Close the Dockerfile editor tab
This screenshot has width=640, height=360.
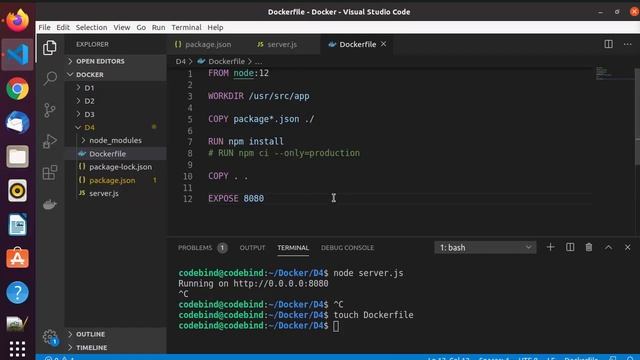click(383, 44)
